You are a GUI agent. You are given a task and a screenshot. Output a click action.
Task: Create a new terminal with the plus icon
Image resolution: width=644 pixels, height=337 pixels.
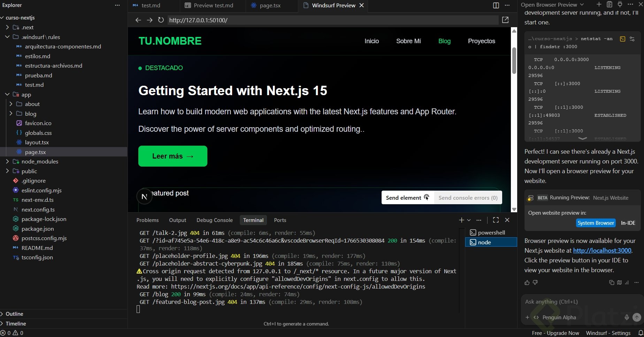pos(461,220)
